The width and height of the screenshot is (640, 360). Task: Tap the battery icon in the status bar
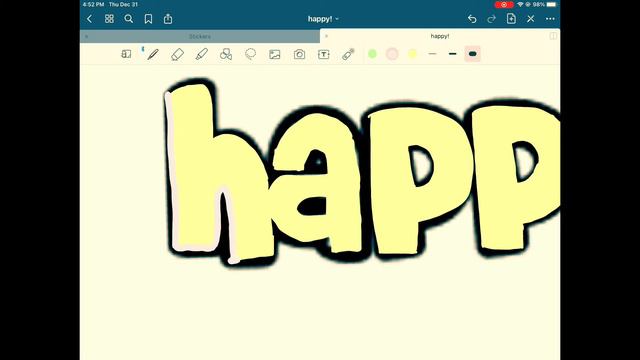click(x=551, y=4)
